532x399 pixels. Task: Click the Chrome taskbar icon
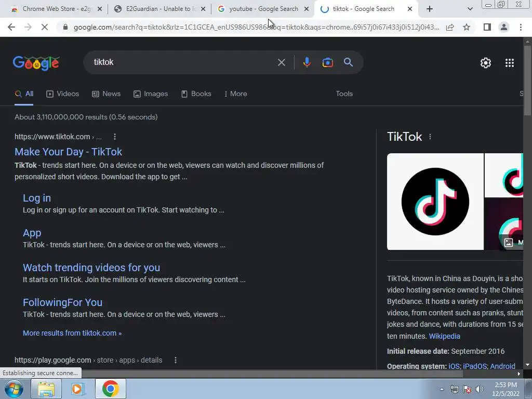click(110, 389)
